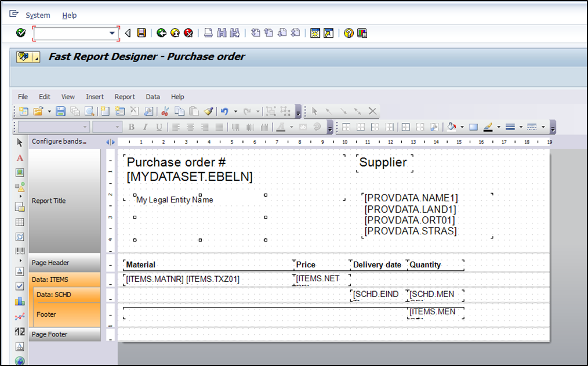Select the Data: ITEMS band

(64, 280)
